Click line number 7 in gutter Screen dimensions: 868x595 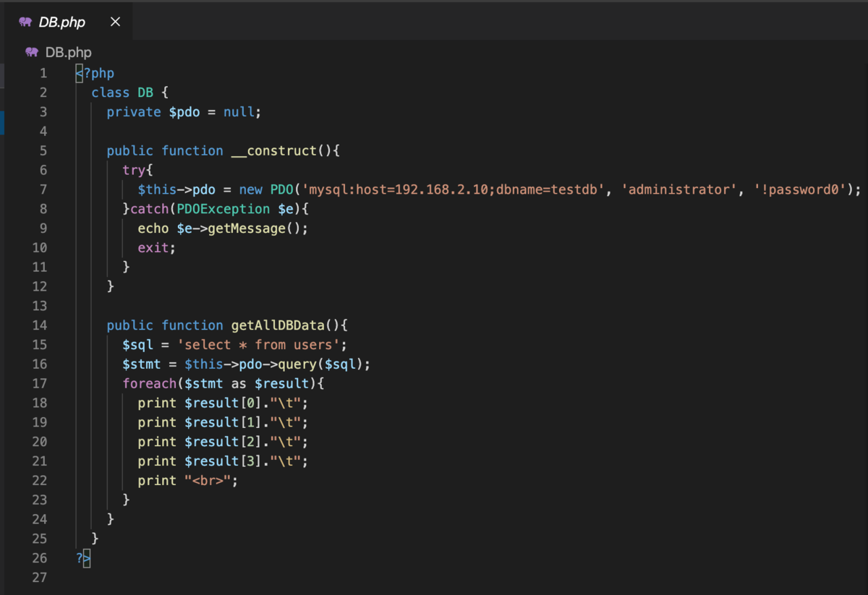pyautogui.click(x=43, y=189)
